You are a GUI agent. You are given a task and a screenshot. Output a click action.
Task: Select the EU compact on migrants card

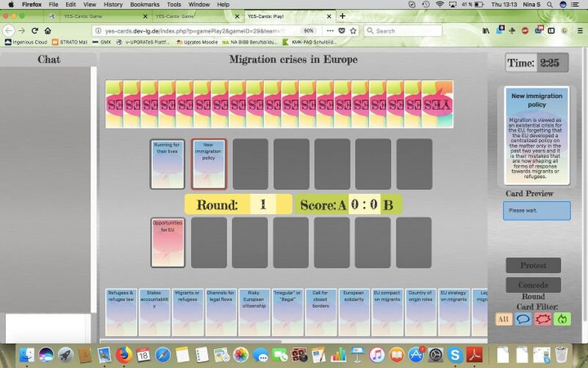[387, 312]
